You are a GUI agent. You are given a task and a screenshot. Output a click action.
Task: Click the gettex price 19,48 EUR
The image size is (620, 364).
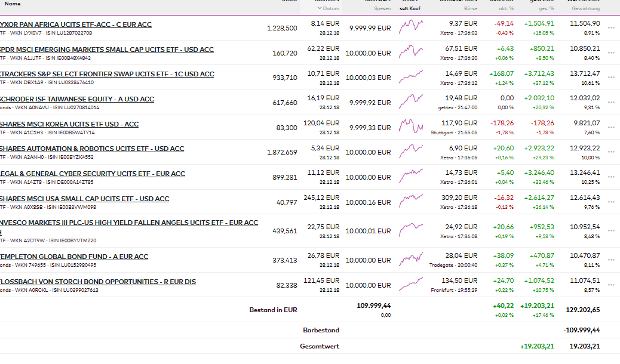click(x=462, y=98)
